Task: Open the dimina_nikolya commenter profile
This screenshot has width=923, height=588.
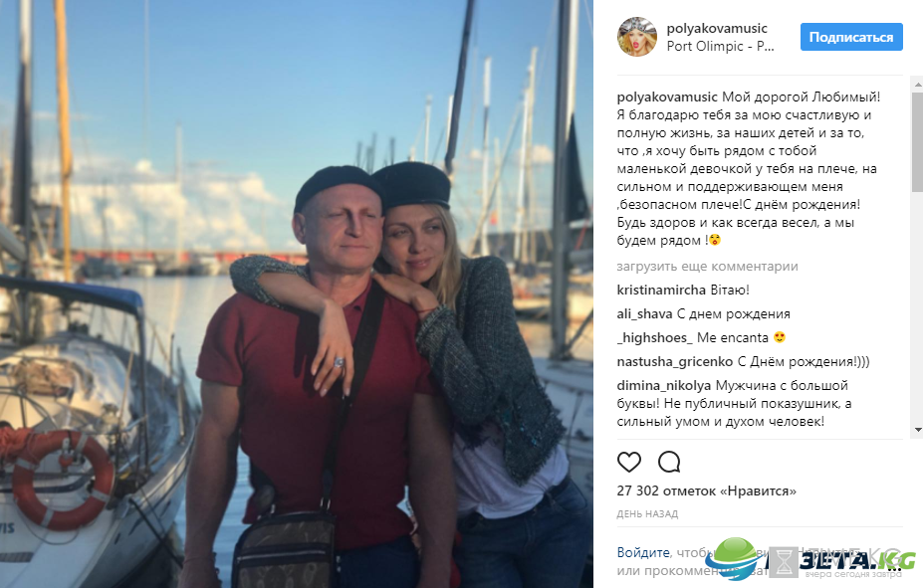Action: click(x=663, y=386)
